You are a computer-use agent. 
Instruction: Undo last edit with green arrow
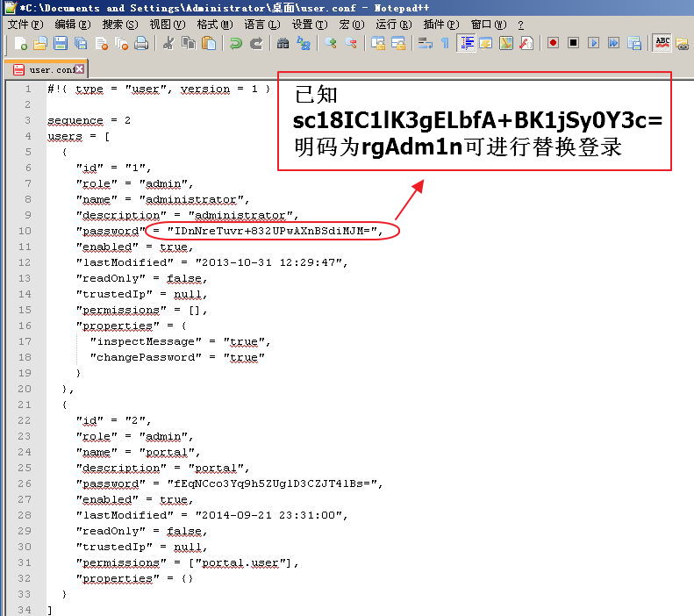pos(236,43)
